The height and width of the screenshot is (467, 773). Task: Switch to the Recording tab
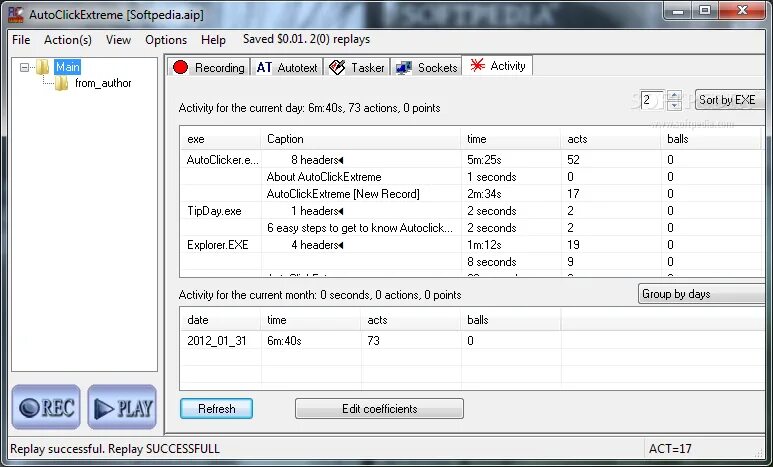209,68
